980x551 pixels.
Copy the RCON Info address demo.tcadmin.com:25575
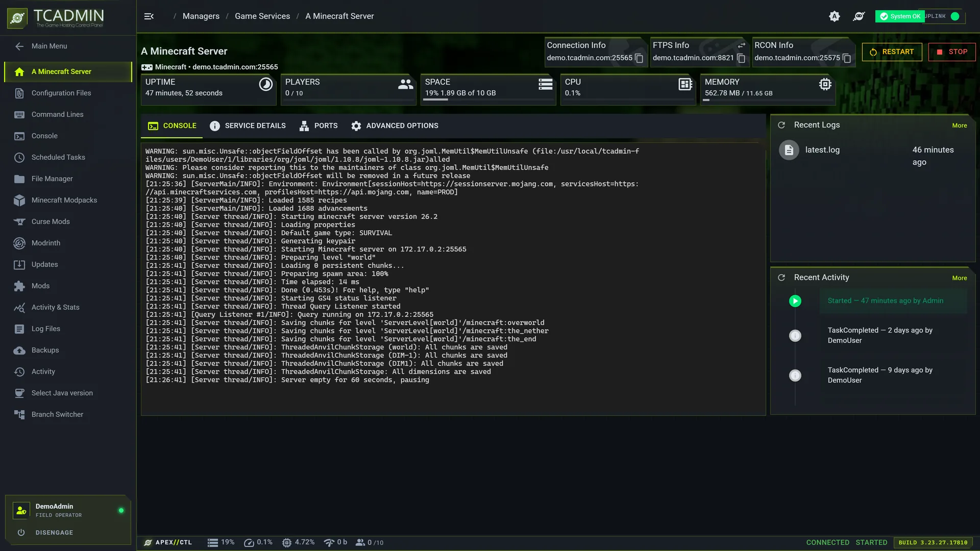tap(847, 58)
